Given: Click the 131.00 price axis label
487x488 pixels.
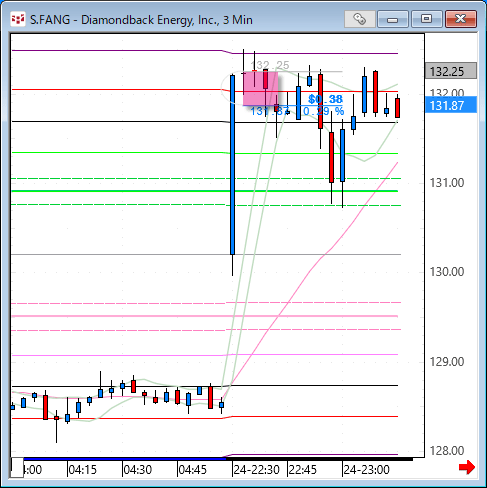Looking at the screenshot, I should [447, 183].
